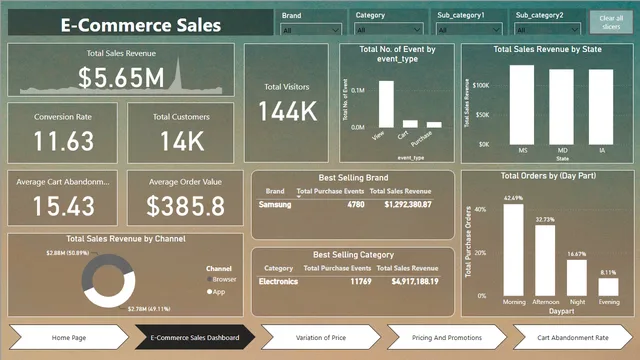Screen dimensions: 640x360
Task: Open the Category slicer dropdown
Action: [x=389, y=30]
